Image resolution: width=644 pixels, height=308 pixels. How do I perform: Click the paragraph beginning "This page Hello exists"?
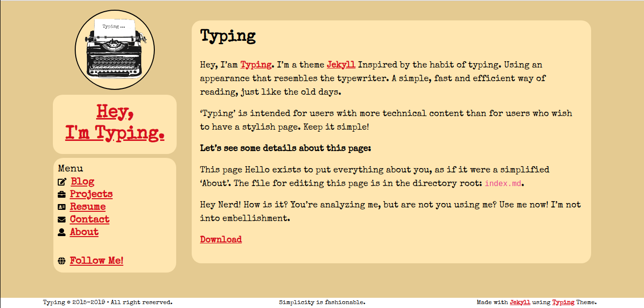pyautogui.click(x=375, y=176)
